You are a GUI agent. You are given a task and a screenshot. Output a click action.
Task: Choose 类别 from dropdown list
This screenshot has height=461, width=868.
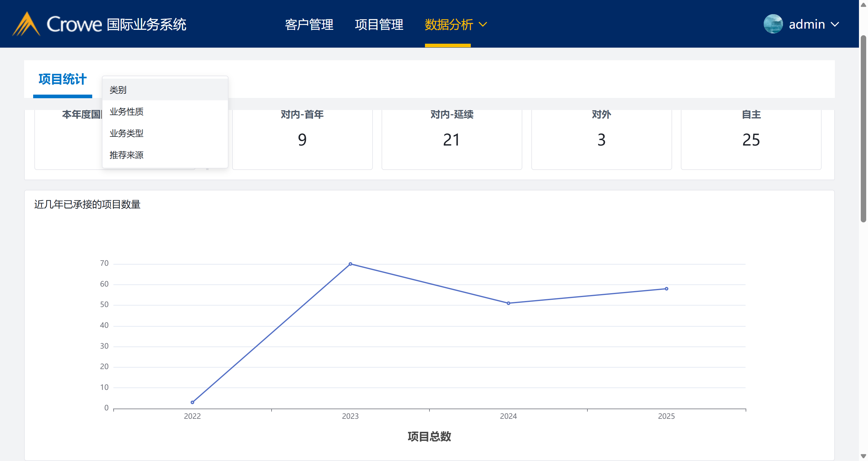point(165,90)
